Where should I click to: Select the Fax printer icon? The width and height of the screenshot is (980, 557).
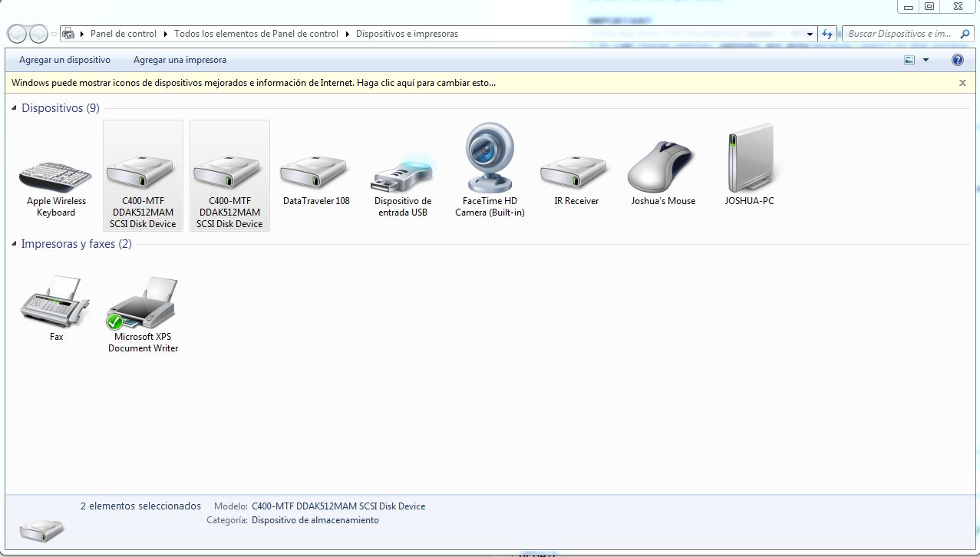[55, 302]
